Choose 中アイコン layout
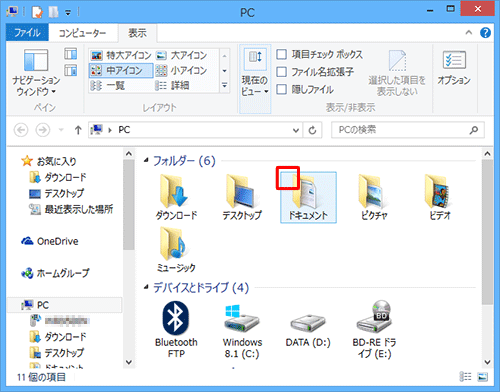Viewport: 500px width, 392px height. [x=121, y=70]
